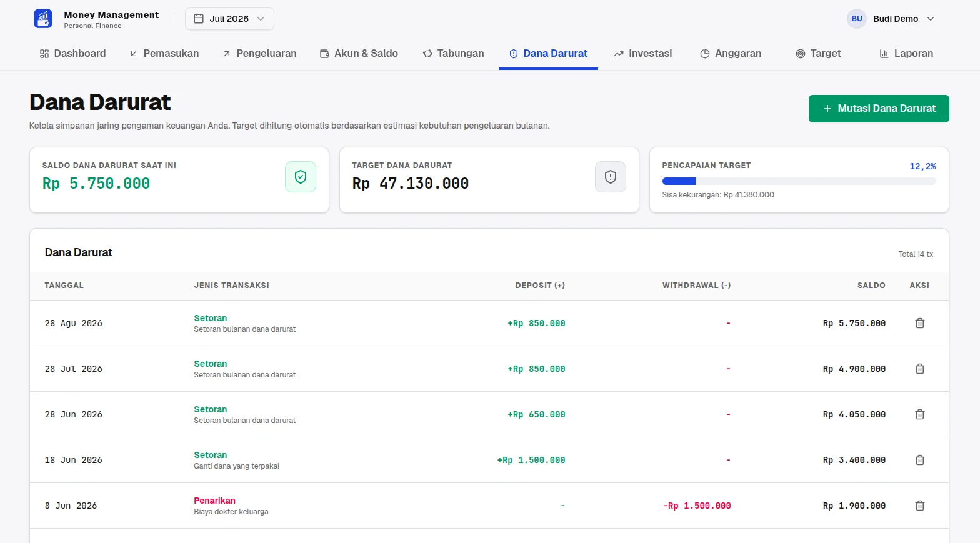
Task: Click the Tanggal column header
Action: coord(64,286)
